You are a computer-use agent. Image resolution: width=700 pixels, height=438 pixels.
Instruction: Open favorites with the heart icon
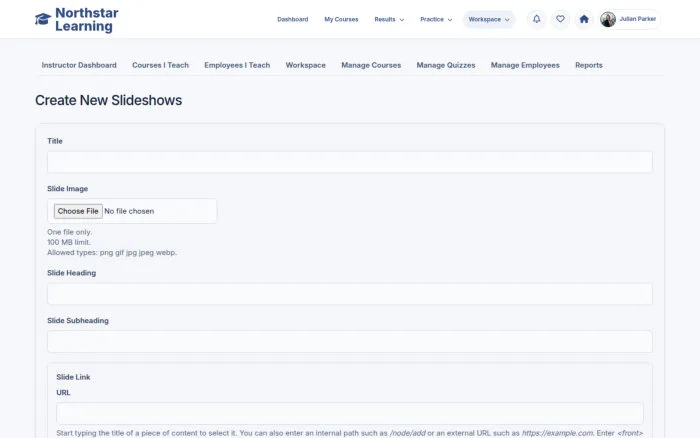point(560,19)
